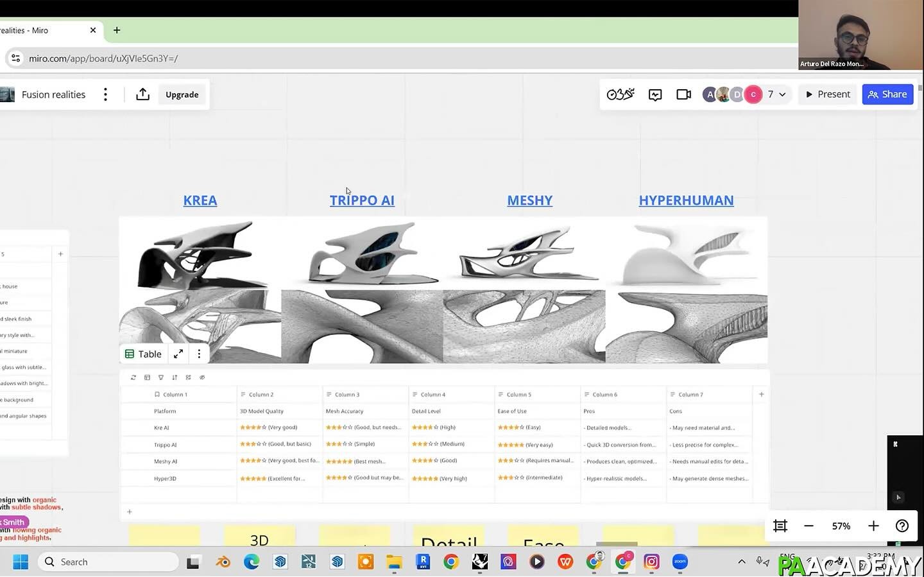This screenshot has height=577, width=924.
Task: Open the Fusion realities board title
Action: point(53,94)
